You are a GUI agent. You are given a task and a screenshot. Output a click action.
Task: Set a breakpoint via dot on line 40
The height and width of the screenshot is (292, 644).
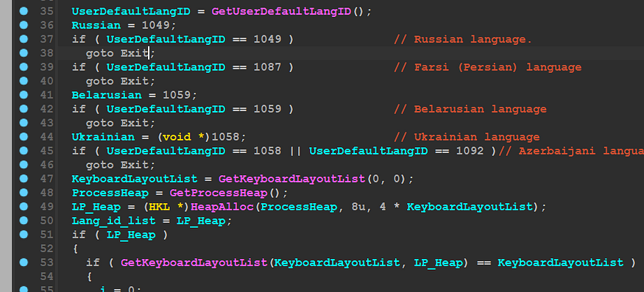pos(24,81)
